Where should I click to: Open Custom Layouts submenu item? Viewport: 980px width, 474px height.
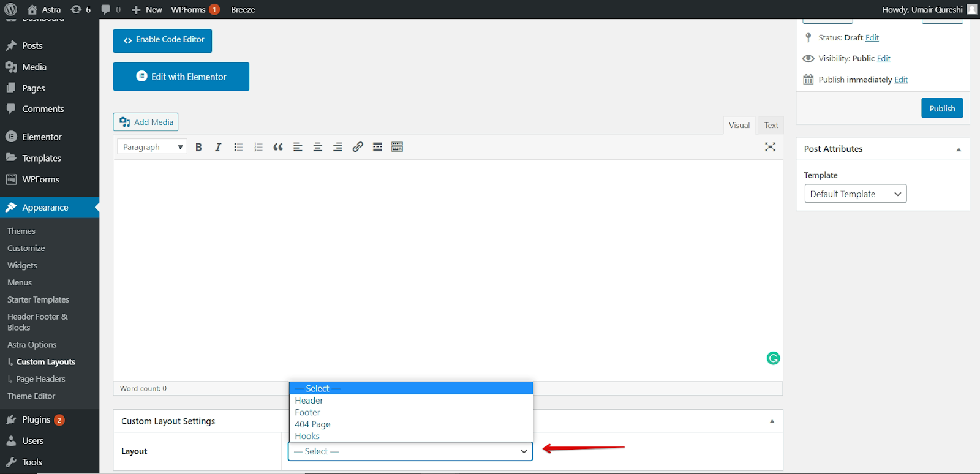[46, 362]
